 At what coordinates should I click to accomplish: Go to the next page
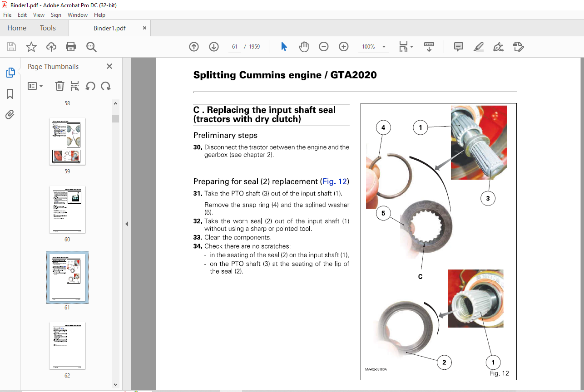point(214,47)
